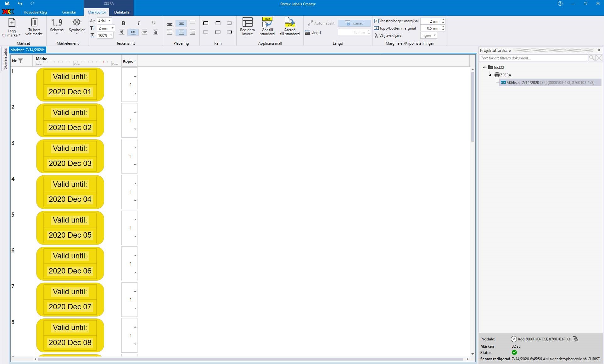Align label text to the right
The image size is (604, 364).
point(193,32)
